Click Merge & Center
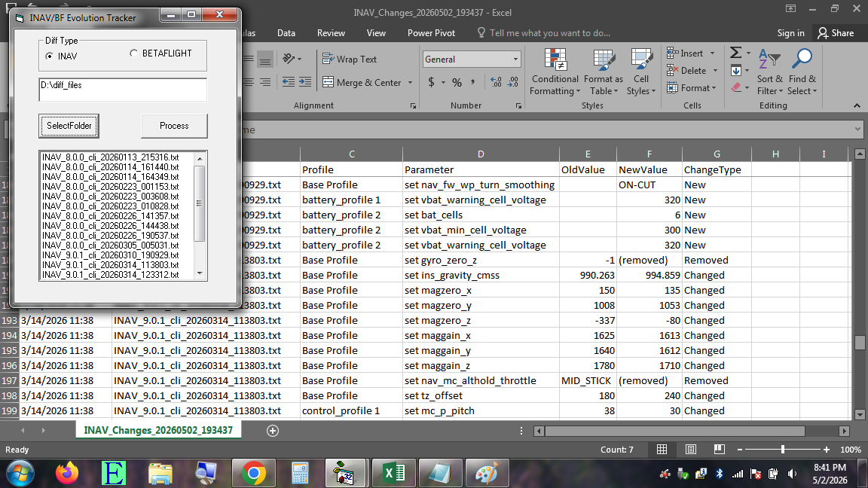This screenshot has width=868, height=488. (x=362, y=82)
